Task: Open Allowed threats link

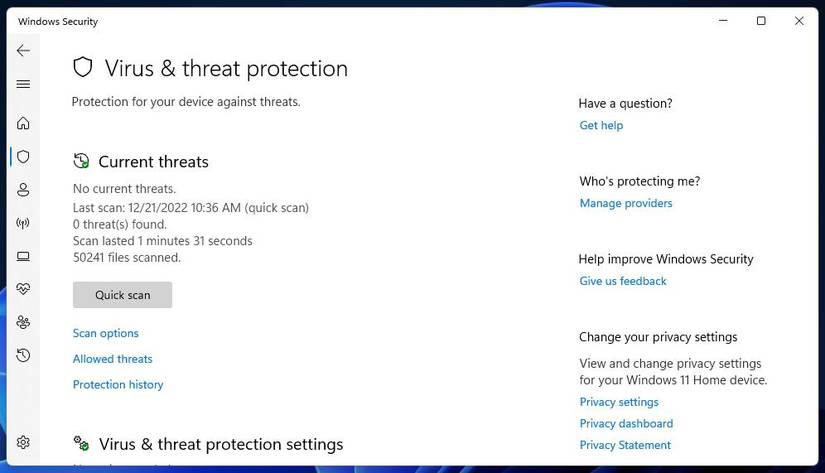Action: [x=113, y=359]
